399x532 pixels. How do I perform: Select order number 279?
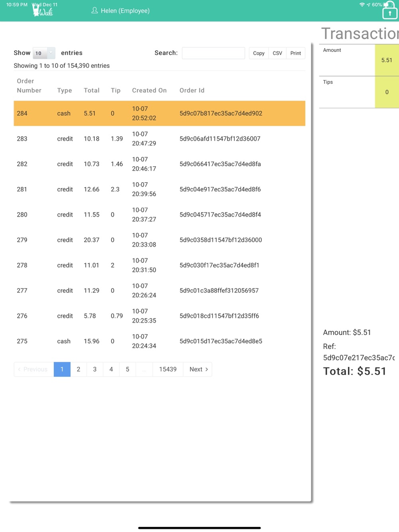point(22,240)
